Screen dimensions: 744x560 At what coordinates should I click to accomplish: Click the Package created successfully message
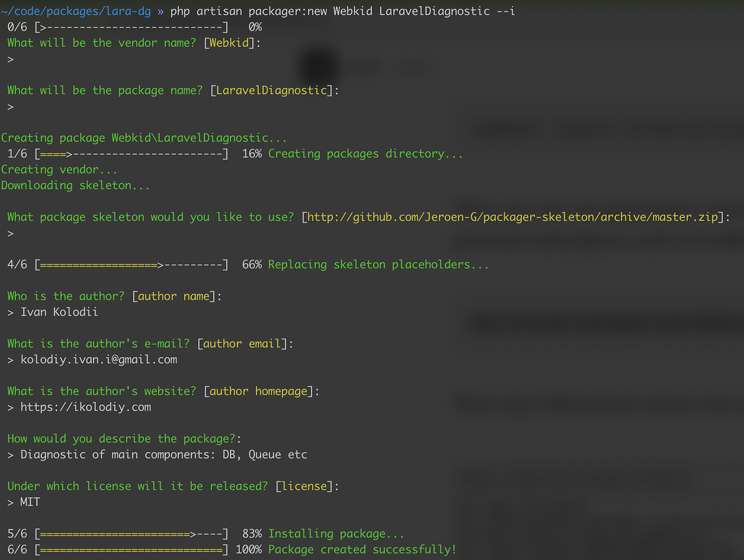(361, 549)
